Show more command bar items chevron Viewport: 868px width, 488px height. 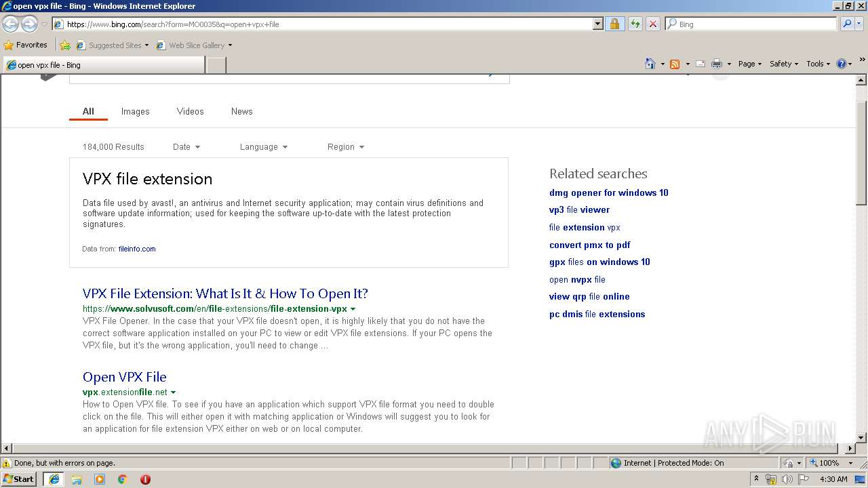click(x=863, y=60)
